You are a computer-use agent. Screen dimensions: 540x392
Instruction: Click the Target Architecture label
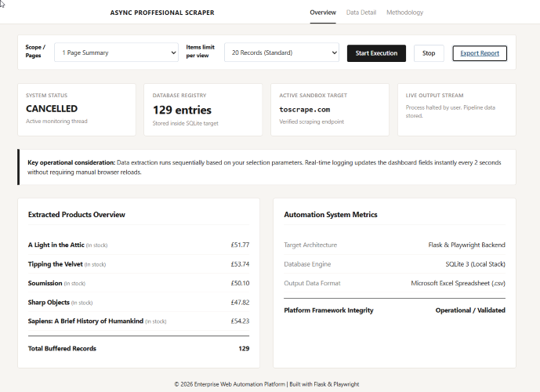(310, 245)
